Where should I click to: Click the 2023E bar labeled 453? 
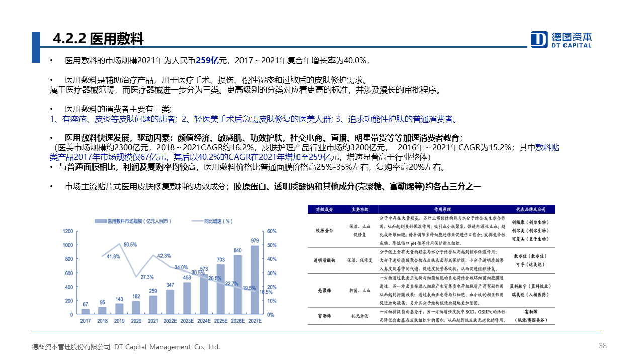point(187,298)
